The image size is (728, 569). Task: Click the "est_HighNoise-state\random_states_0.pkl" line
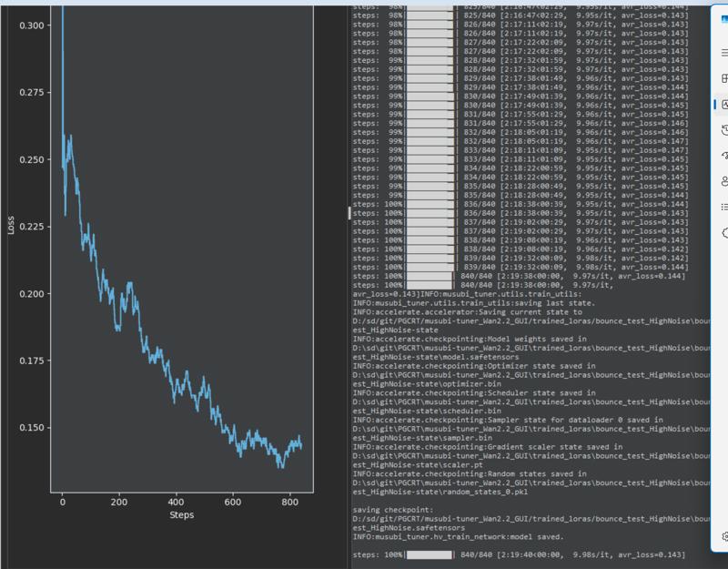[x=440, y=492]
